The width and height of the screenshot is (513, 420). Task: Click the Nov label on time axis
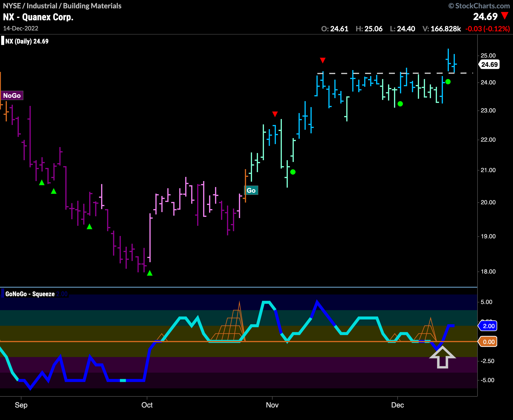coord(272,405)
